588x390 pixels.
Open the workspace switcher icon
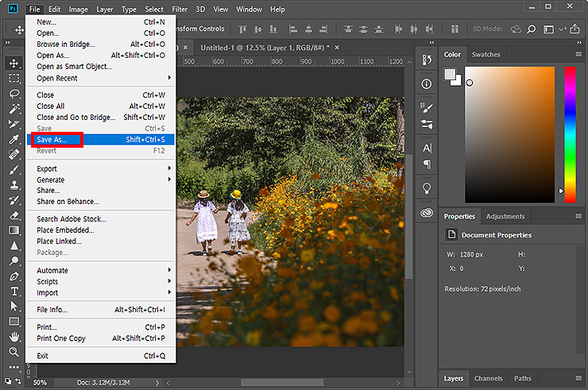[x=548, y=29]
